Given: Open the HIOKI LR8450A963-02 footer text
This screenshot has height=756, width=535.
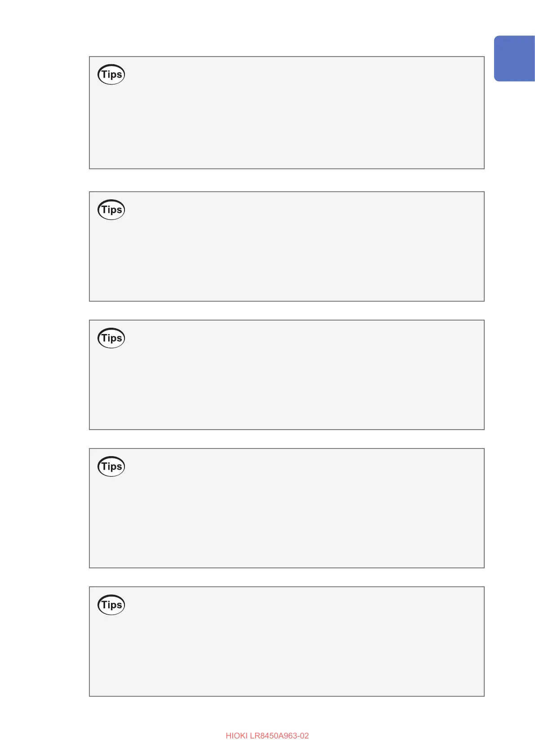Looking at the screenshot, I should 267,736.
